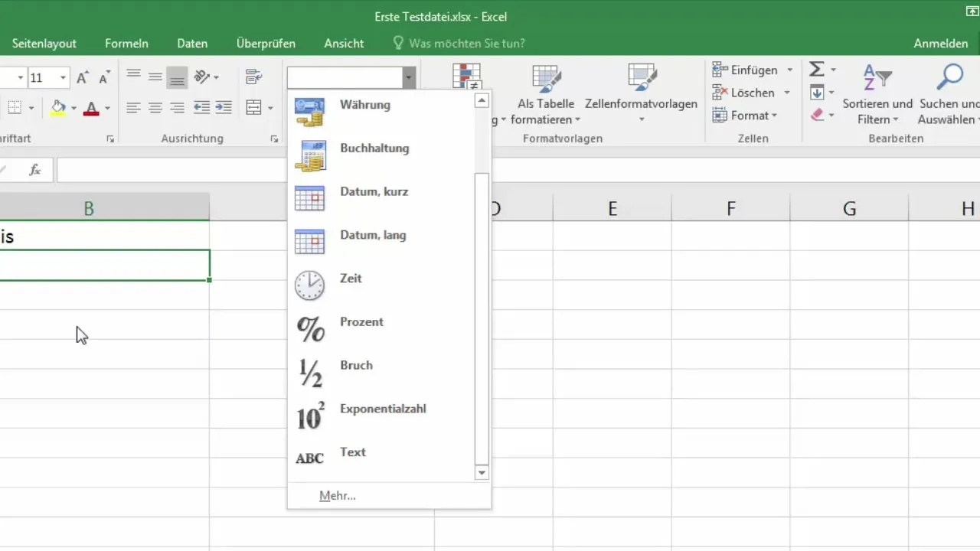Increase font size with larger A icon

(x=83, y=77)
